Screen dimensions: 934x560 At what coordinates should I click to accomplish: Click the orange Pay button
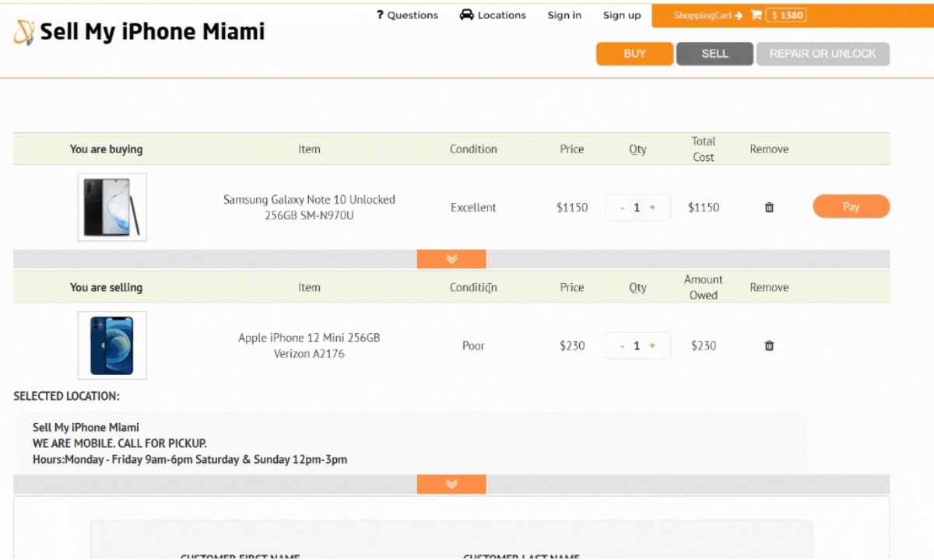pyautogui.click(x=851, y=207)
